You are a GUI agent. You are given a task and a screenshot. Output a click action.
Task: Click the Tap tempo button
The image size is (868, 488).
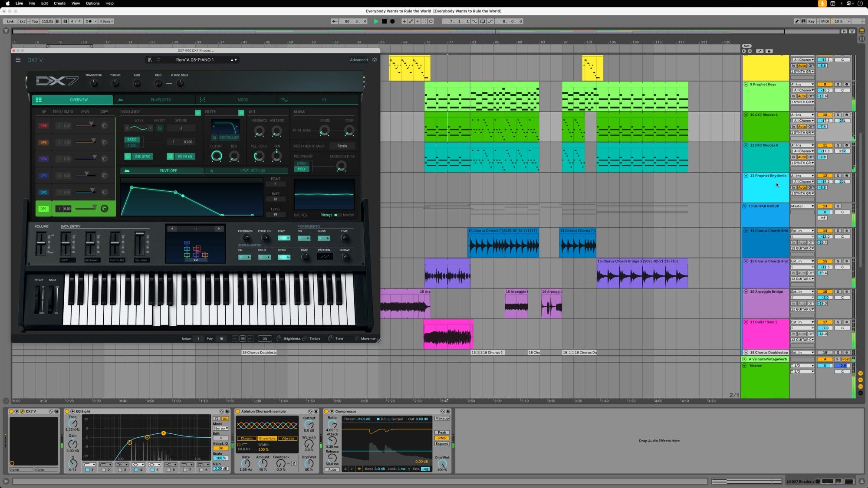pos(35,21)
